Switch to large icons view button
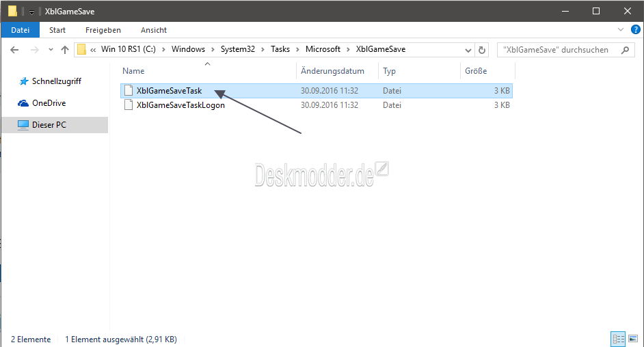This screenshot has width=644, height=347. (x=633, y=339)
